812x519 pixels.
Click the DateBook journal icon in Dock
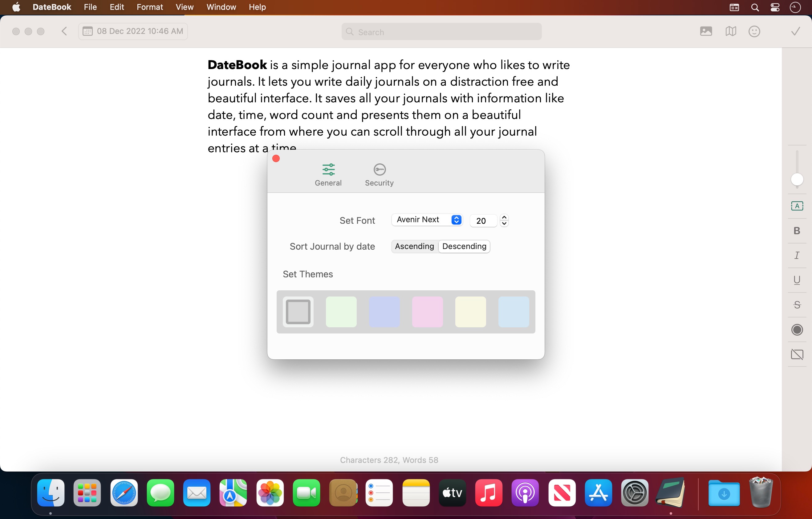point(671,492)
